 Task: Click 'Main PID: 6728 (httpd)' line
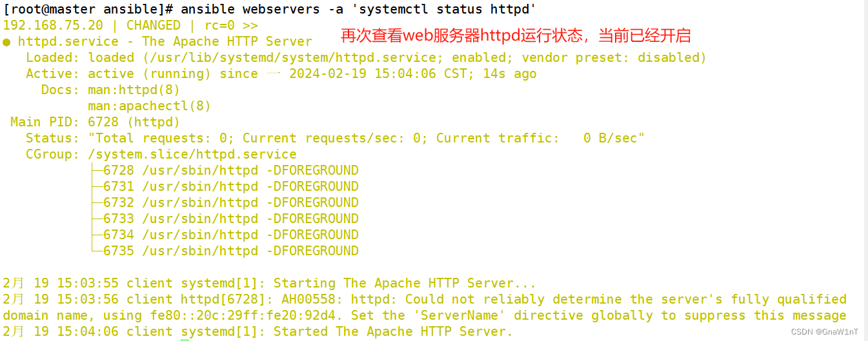click(x=96, y=122)
